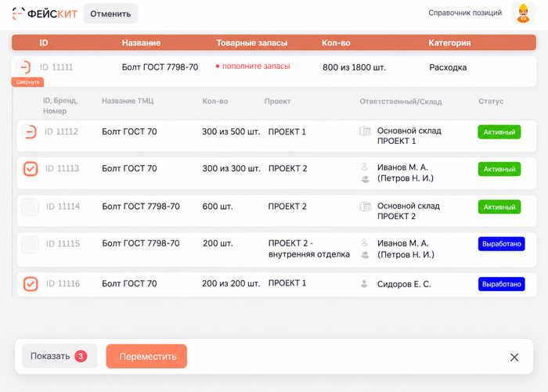This screenshot has height=392, width=548.
Task: Click Расходка category cell
Action: 448,67
